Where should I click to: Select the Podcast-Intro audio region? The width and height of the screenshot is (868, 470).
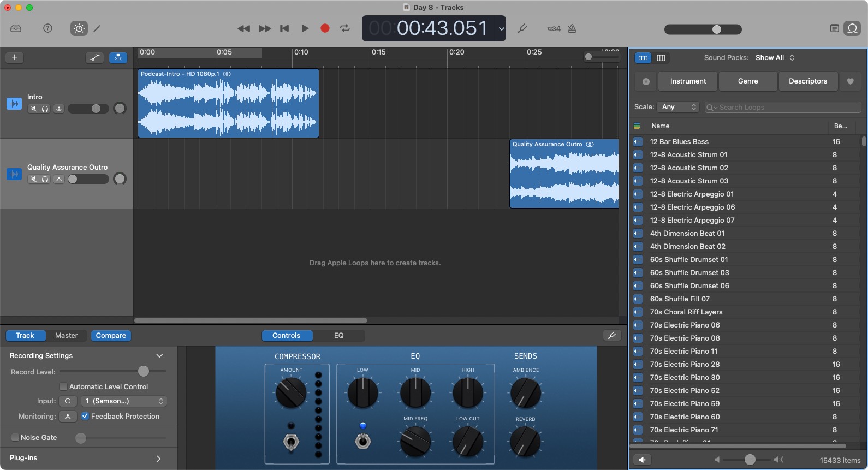[x=228, y=103]
